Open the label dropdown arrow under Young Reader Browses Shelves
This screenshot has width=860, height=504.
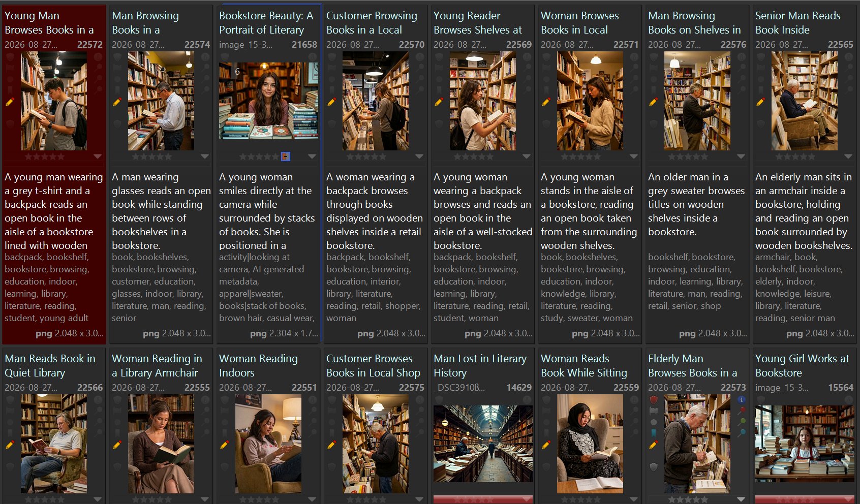[x=527, y=156]
